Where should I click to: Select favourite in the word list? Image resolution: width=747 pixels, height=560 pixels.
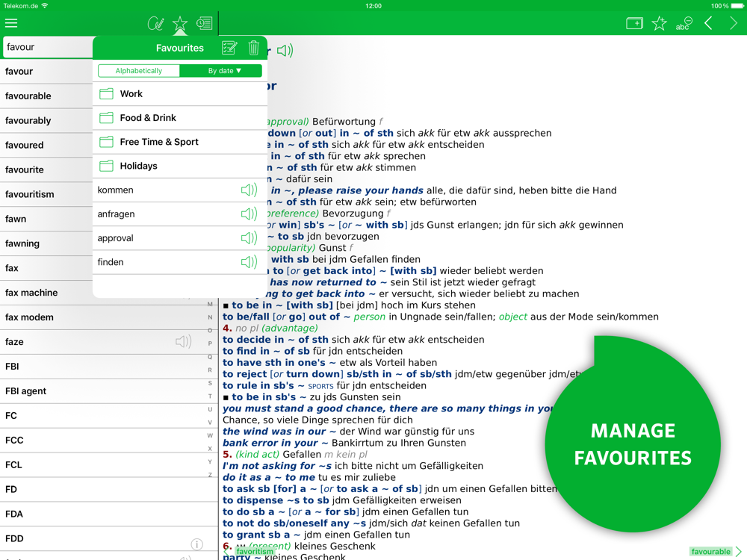coord(46,169)
